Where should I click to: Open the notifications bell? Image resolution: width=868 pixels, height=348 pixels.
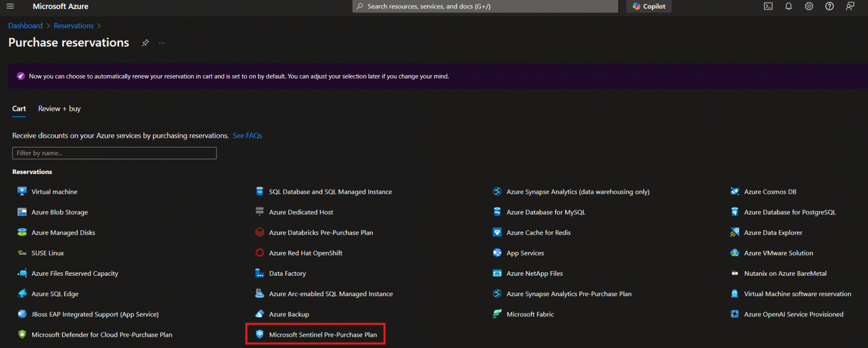(788, 6)
